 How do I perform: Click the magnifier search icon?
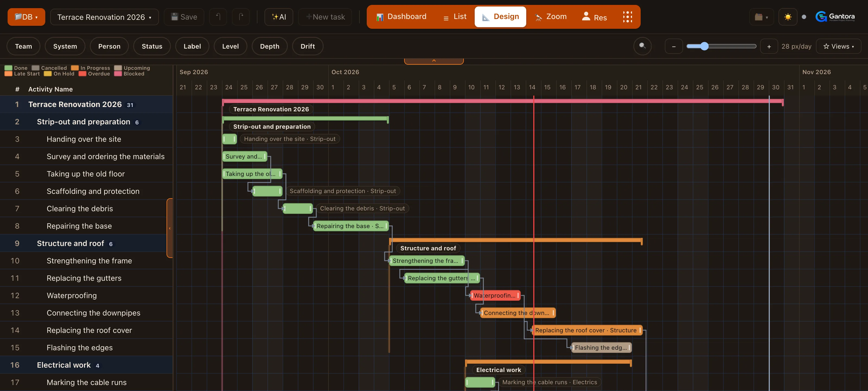pos(642,46)
